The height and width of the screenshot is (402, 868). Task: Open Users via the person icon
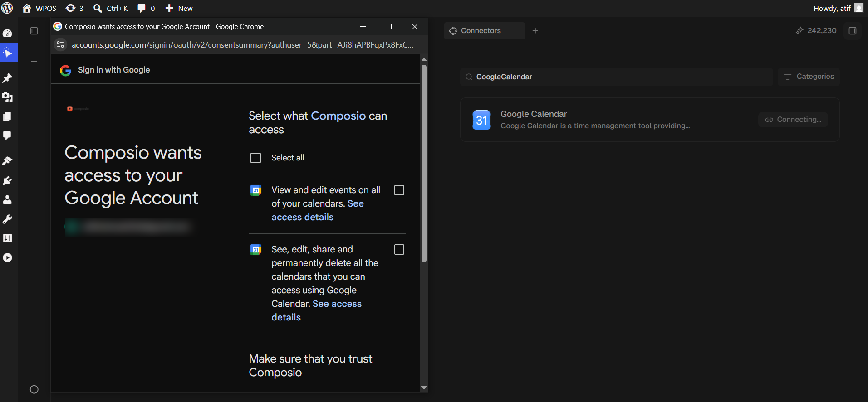click(x=7, y=199)
